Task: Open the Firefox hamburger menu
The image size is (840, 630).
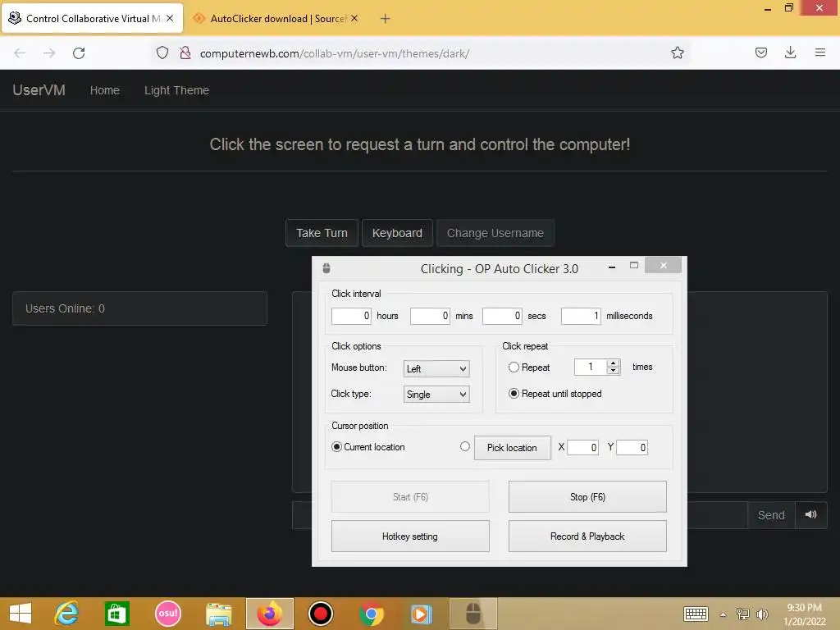Action: tap(819, 52)
